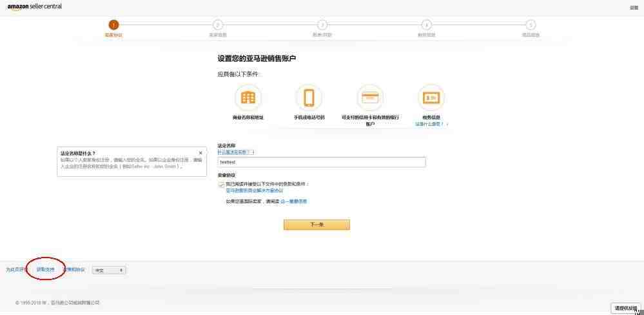Image resolution: width=644 pixels, height=315 pixels.
Task: Open the international seller notice link
Action: (294, 201)
